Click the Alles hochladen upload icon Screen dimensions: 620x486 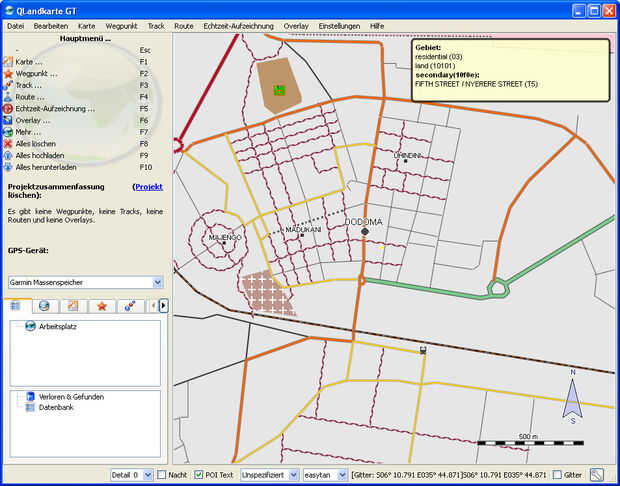click(8, 156)
